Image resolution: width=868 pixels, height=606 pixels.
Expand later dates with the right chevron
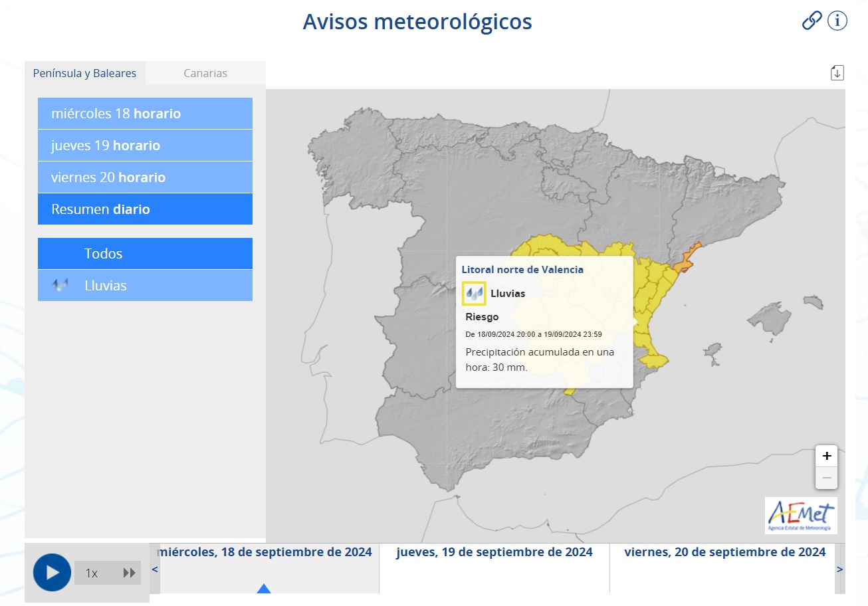pyautogui.click(x=841, y=570)
